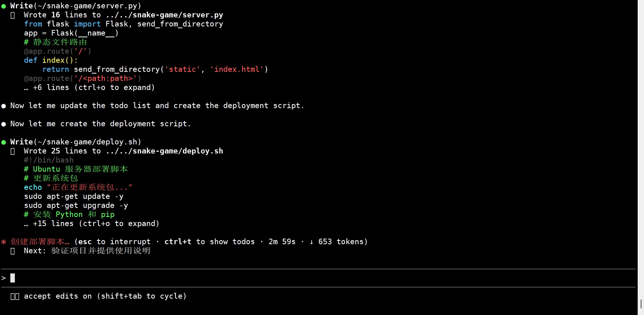Click the checkbox glyph beside 'Next:' todo
The height and width of the screenshot is (315, 644).
pos(13,251)
